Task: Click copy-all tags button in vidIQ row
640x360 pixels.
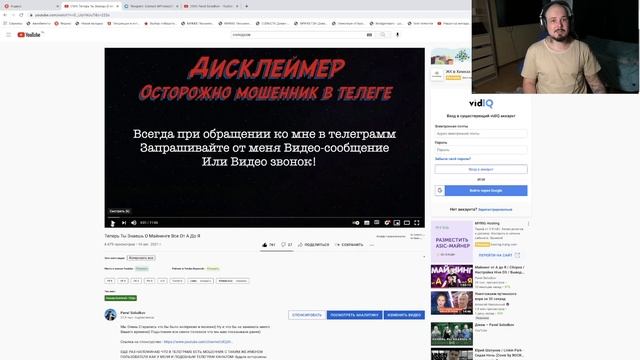Action: [x=141, y=258]
